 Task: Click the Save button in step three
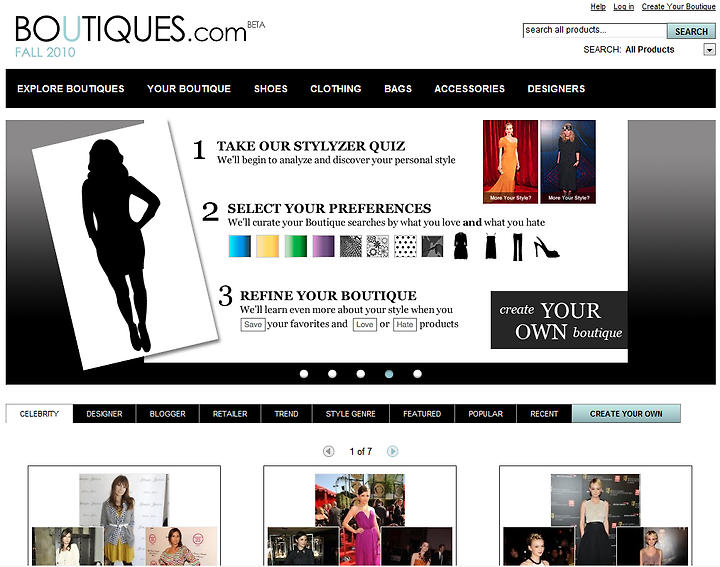coord(253,324)
